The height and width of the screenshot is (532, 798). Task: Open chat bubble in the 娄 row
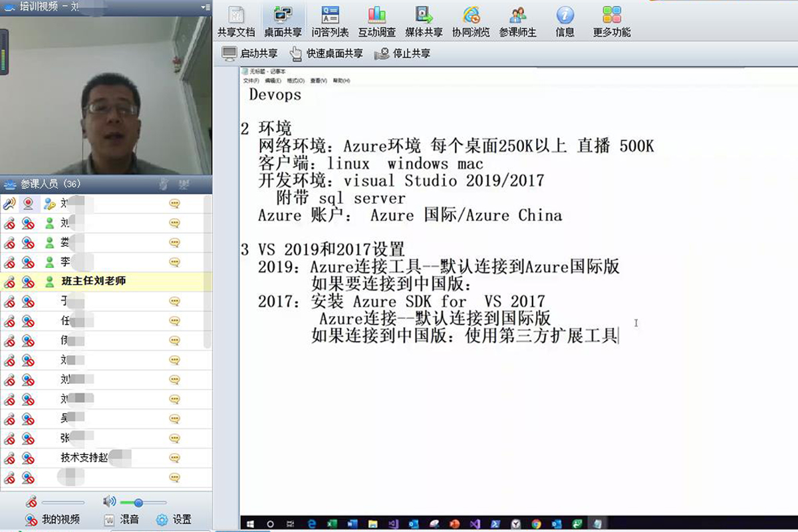click(x=174, y=243)
